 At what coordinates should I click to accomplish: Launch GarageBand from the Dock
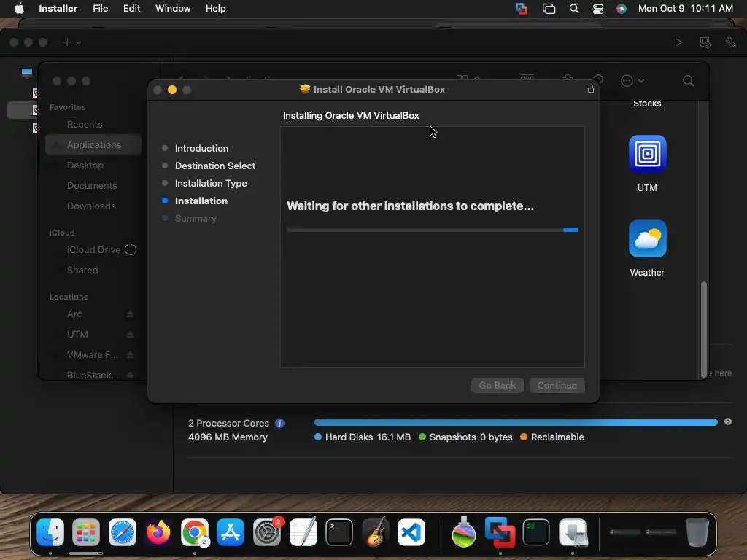[x=375, y=532]
